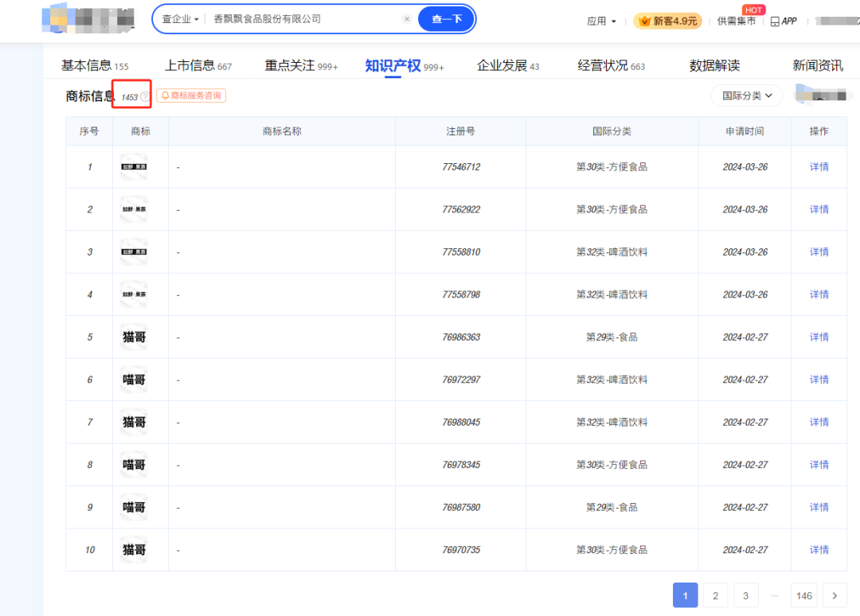Click the company name search input field

click(x=304, y=19)
